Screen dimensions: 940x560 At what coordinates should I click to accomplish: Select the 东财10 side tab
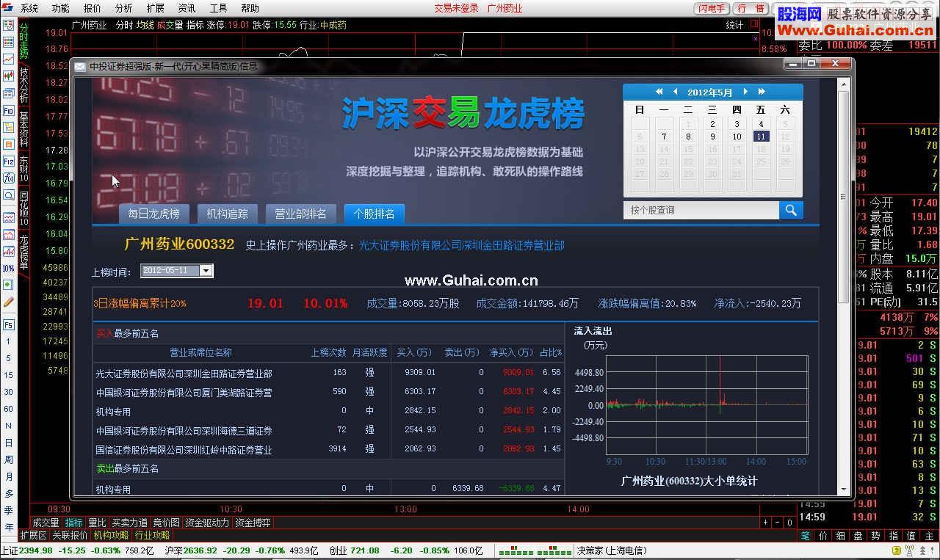(x=23, y=169)
